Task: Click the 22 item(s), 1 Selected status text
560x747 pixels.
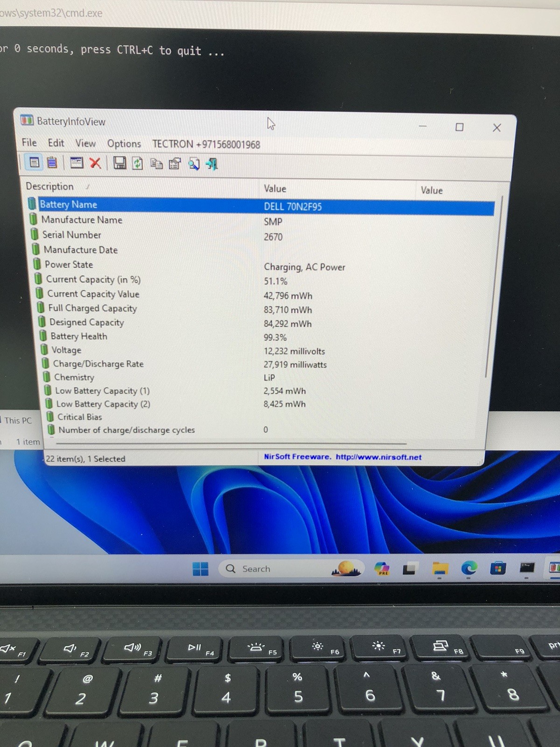Action: coord(85,458)
